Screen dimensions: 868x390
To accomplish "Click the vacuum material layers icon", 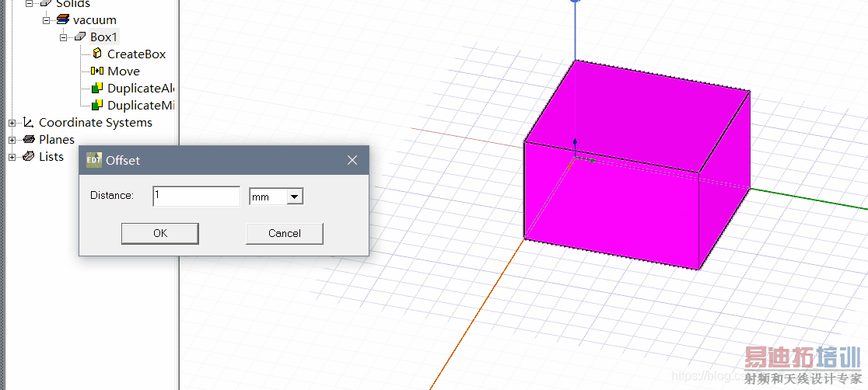I will coord(63,20).
